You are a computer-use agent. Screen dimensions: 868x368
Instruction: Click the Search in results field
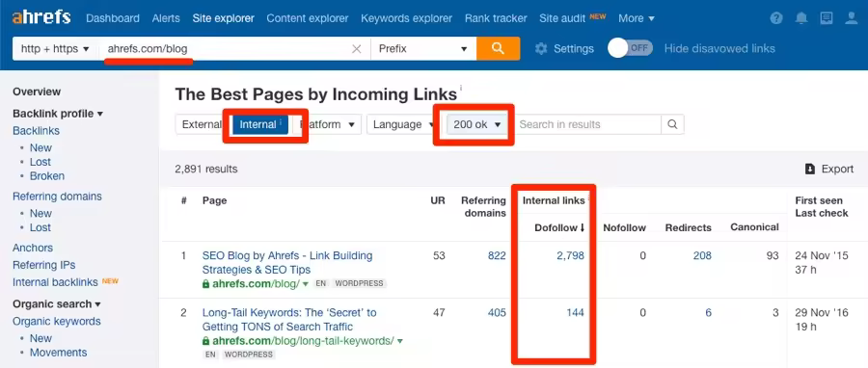coord(587,124)
